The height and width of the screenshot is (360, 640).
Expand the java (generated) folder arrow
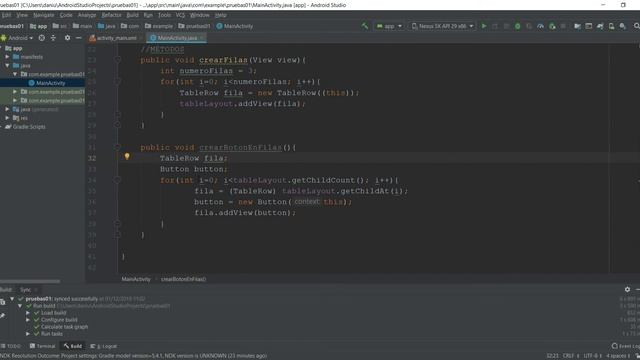[x=7, y=109]
